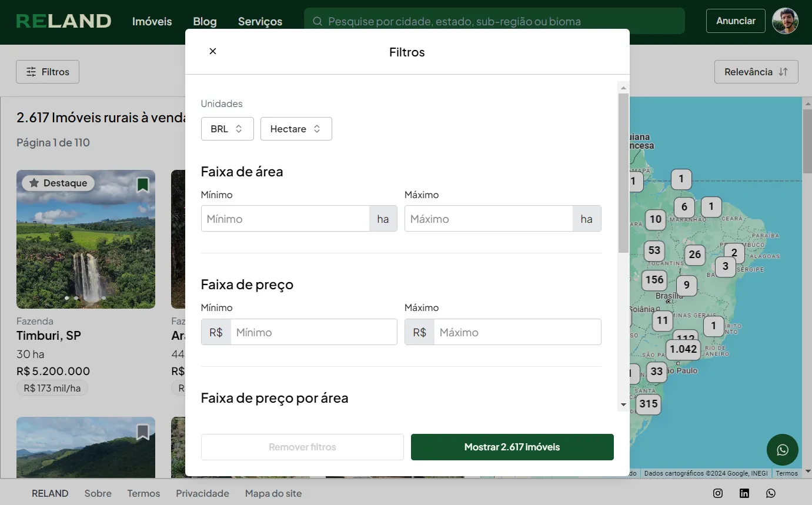Open the Hectare area unit dropdown
This screenshot has height=505, width=812.
click(296, 129)
